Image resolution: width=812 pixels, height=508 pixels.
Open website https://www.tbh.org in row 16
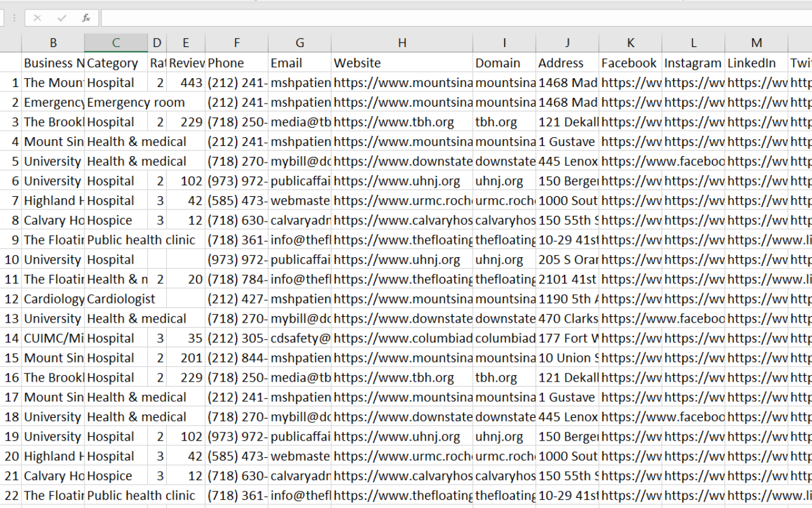pos(402,378)
